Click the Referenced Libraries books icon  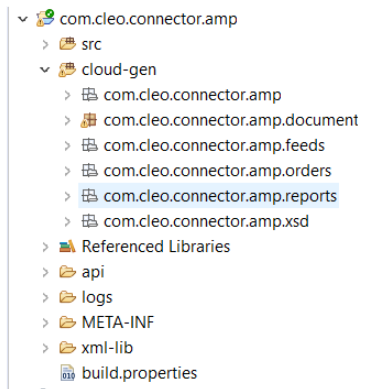67,247
